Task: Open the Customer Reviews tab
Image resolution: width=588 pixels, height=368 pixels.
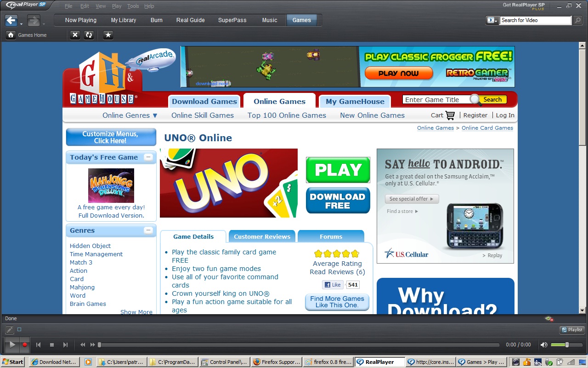Action: point(262,236)
